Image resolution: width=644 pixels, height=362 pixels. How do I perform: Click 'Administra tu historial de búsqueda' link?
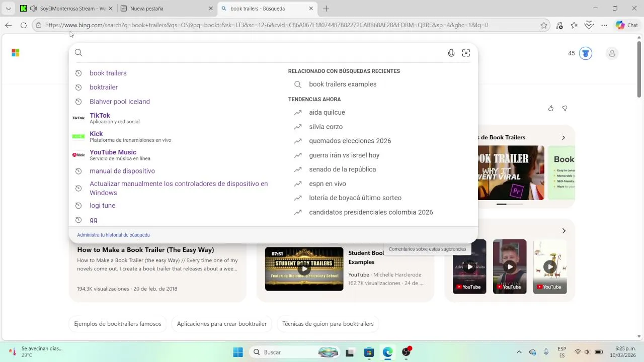113,235
